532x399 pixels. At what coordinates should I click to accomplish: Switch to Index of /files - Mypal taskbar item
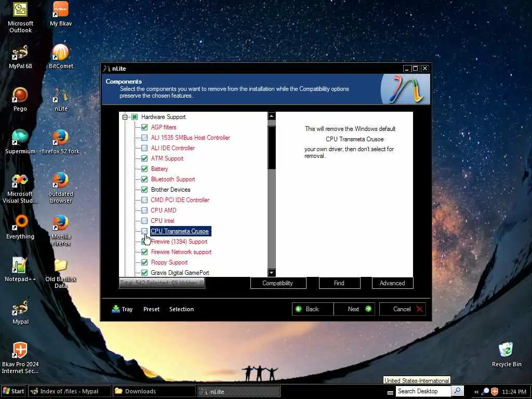[69, 391]
